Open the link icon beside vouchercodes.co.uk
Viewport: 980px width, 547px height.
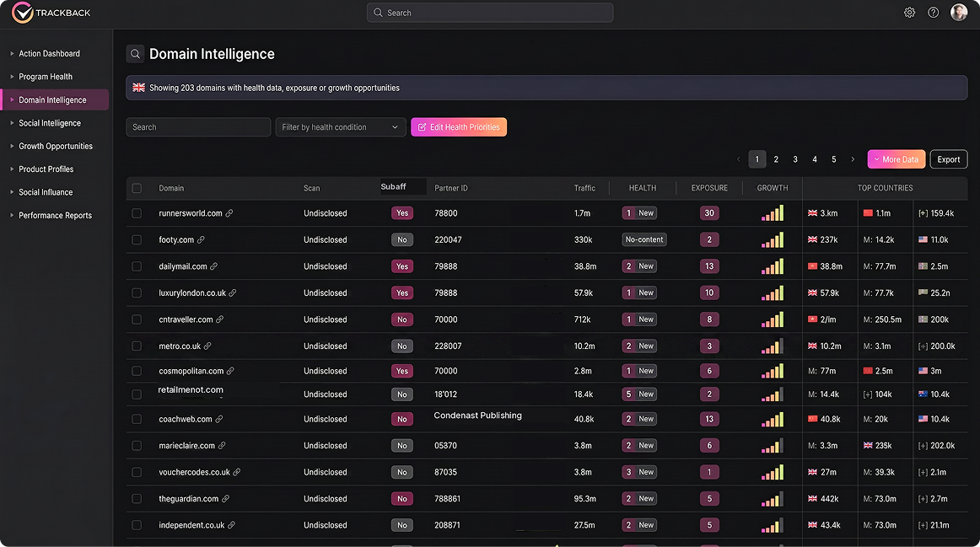tap(236, 472)
